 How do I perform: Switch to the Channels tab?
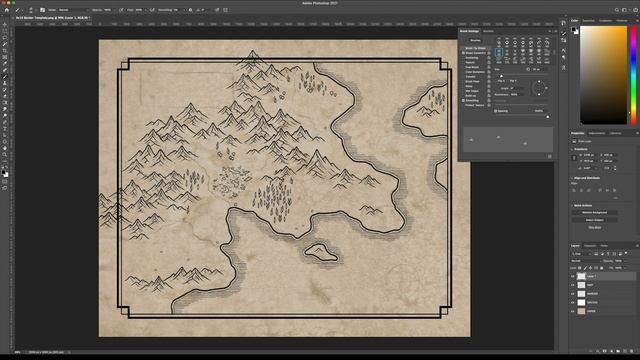point(590,246)
